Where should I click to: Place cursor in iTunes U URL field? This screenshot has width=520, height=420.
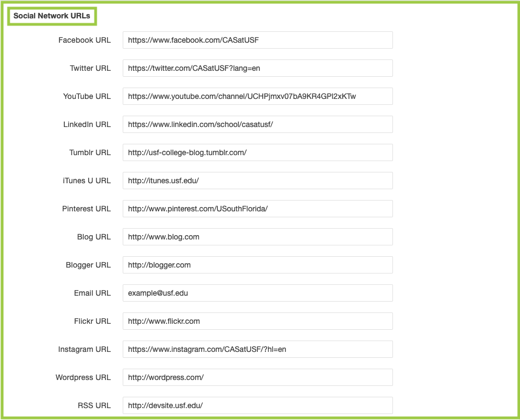258,181
